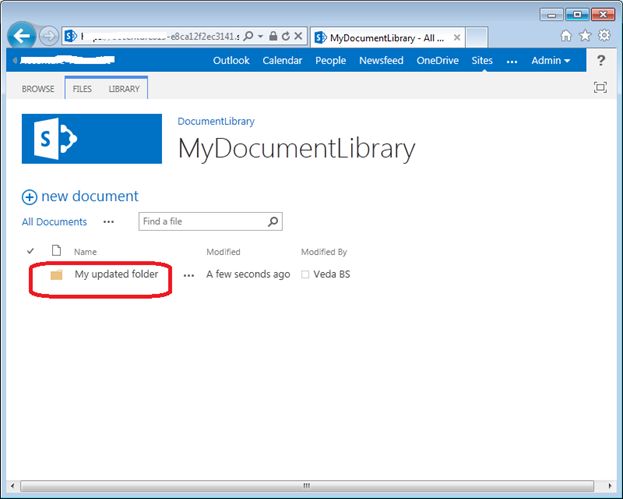Click the focus on content icon
The image size is (623, 499).
click(x=600, y=87)
